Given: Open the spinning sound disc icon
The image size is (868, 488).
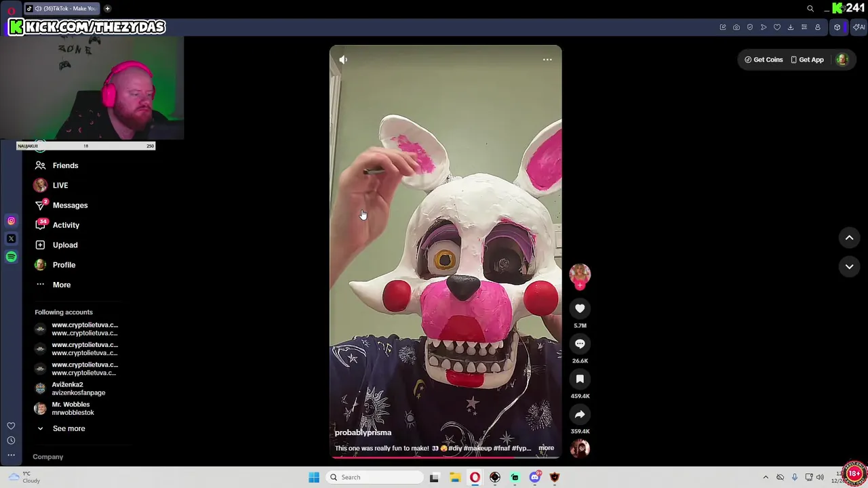Looking at the screenshot, I should tap(580, 448).
